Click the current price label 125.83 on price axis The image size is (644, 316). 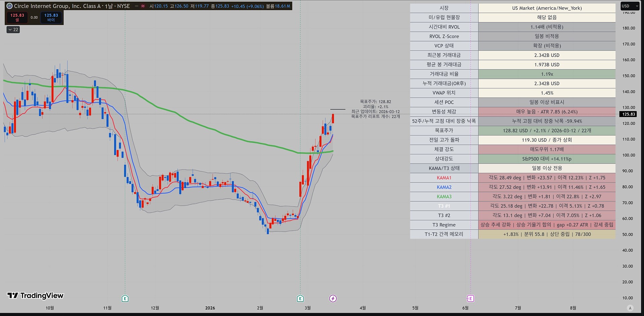[628, 114]
